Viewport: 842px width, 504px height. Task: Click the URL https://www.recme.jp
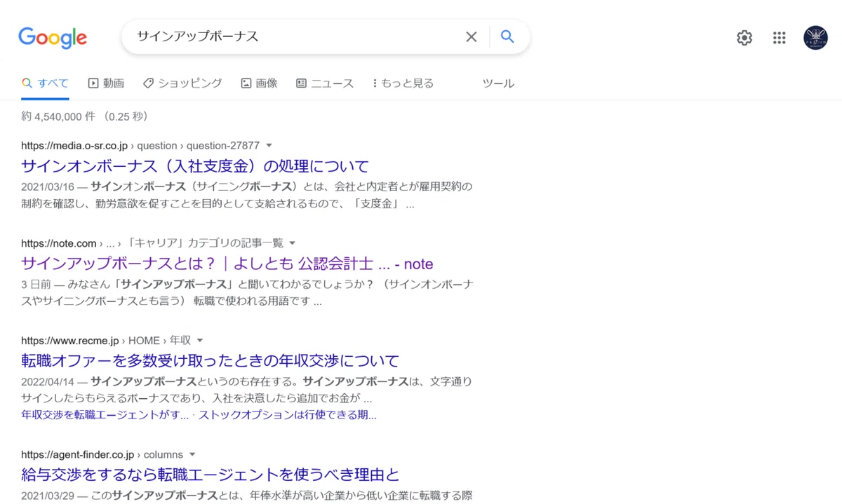70,341
